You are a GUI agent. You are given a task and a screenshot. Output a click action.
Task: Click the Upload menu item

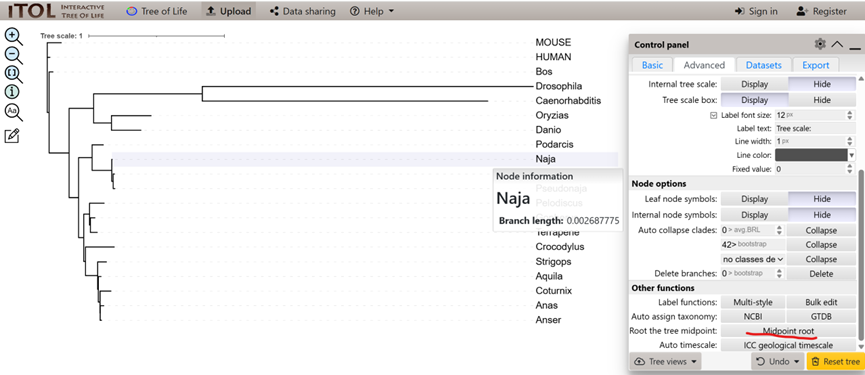click(x=229, y=11)
